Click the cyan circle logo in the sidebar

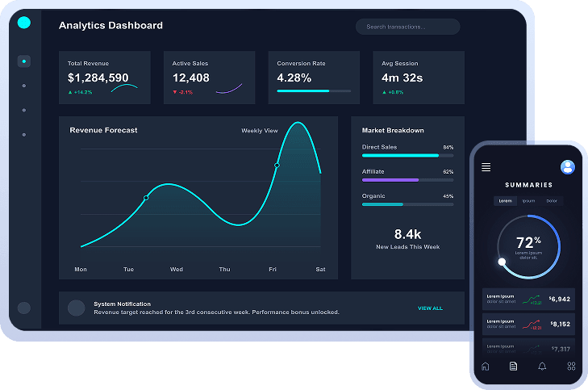[x=24, y=23]
